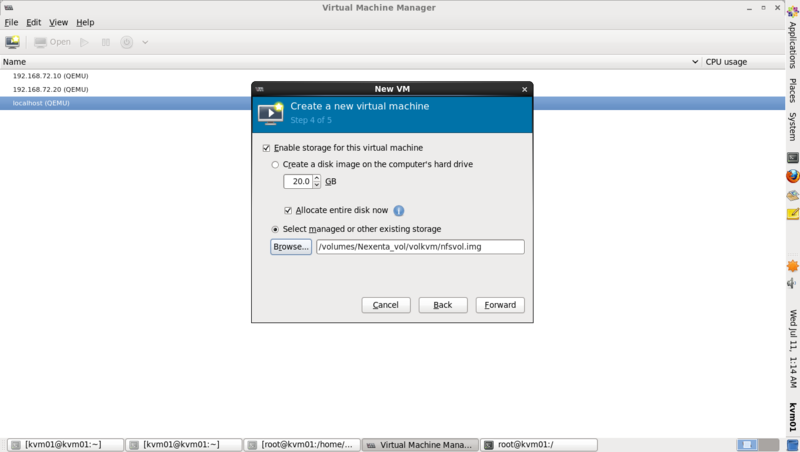Toggle Allocate entire disk now checkbox
The height and width of the screenshot is (452, 800).
click(x=288, y=211)
